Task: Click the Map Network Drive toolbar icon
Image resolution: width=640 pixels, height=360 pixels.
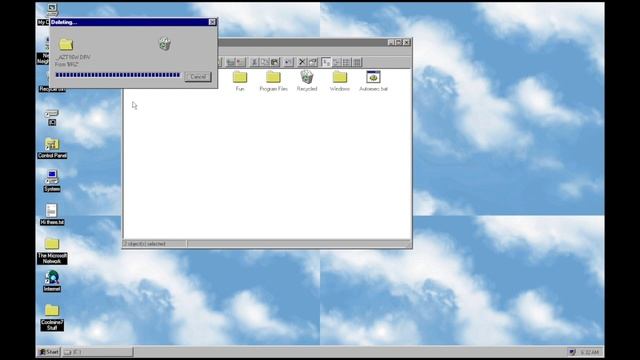Action: (231, 62)
